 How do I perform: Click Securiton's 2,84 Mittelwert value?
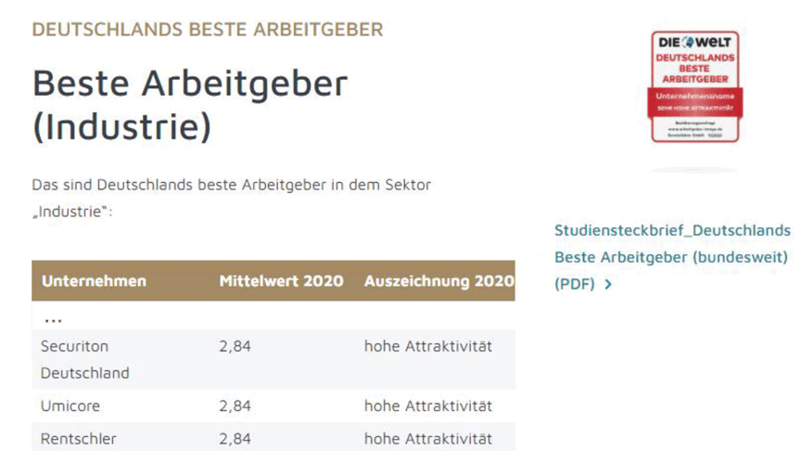(x=235, y=346)
